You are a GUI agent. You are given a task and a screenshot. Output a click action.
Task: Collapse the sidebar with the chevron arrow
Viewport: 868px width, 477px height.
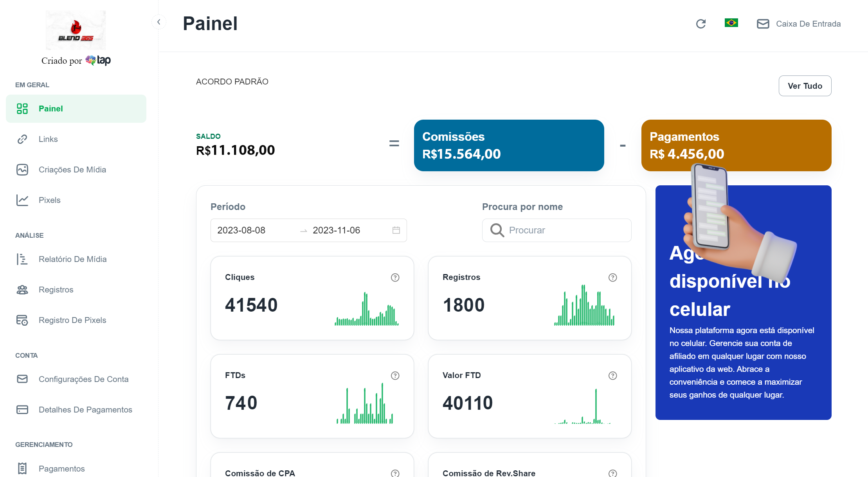159,22
